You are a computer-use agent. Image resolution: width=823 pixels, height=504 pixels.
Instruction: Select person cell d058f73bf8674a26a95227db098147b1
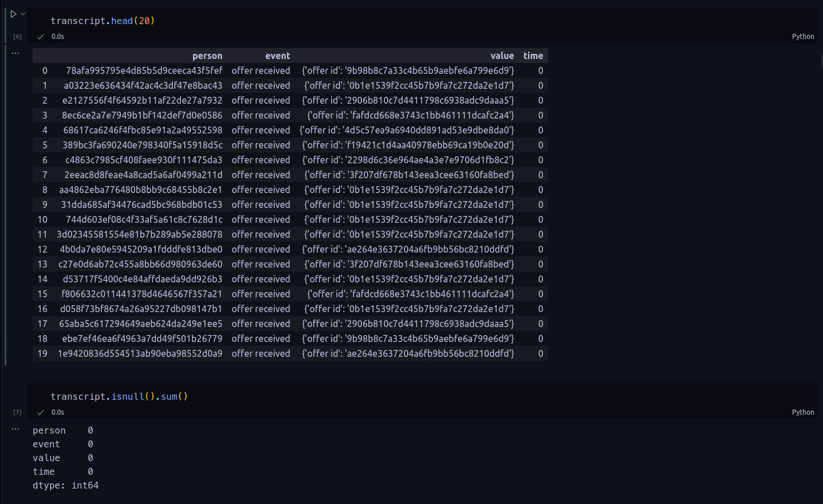pyautogui.click(x=141, y=309)
